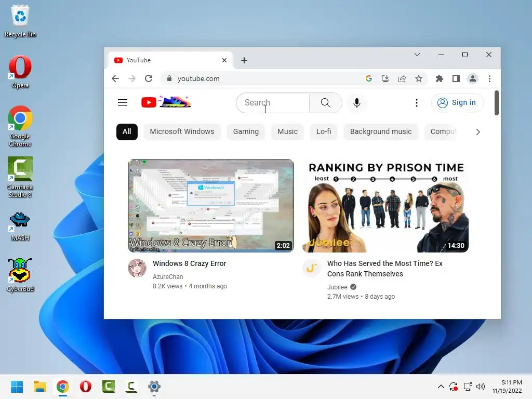Click the YouTube logo

pyautogui.click(x=166, y=102)
